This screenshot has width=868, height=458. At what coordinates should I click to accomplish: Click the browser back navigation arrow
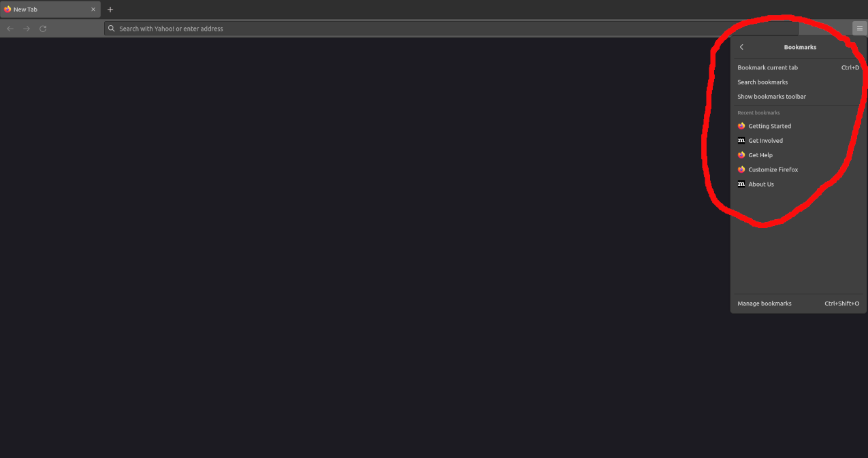pyautogui.click(x=10, y=29)
